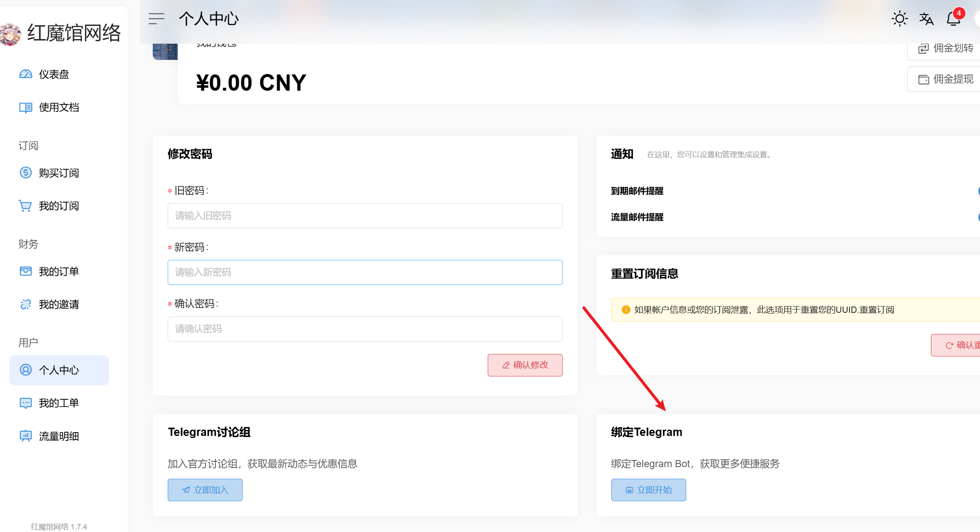Click the hamburger menu collapse icon
The height and width of the screenshot is (532, 980).
coord(156,19)
